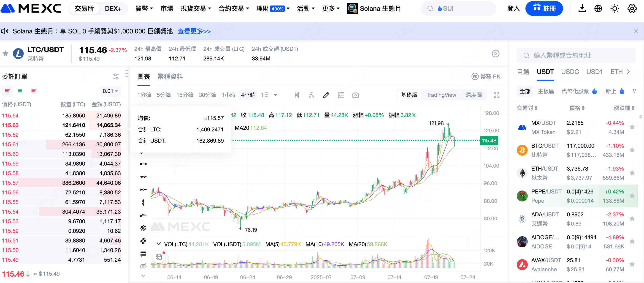The image size is (644, 283).
Task: Click the 登入 login button
Action: pos(513,8)
